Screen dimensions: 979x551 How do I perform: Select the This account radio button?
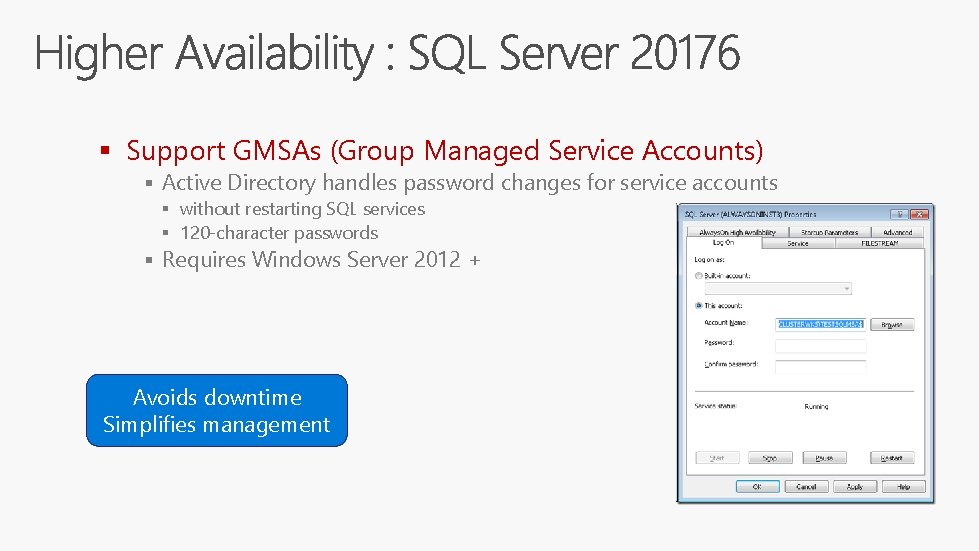point(699,306)
